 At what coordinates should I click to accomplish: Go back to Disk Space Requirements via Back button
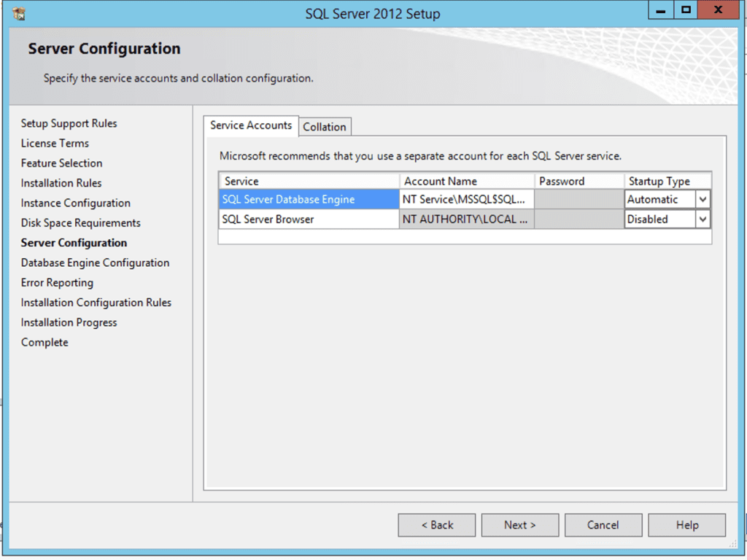pos(436,524)
